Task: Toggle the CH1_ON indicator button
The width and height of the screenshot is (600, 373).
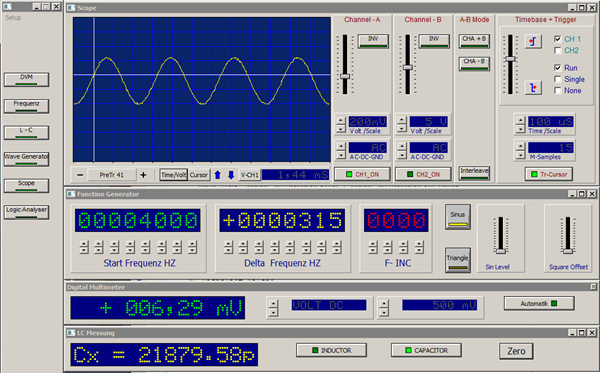Action: point(362,174)
